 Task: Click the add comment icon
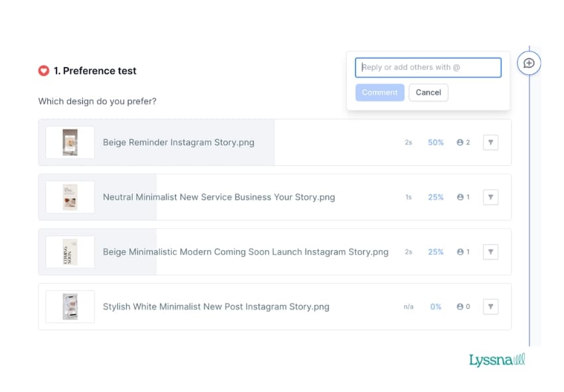(529, 63)
